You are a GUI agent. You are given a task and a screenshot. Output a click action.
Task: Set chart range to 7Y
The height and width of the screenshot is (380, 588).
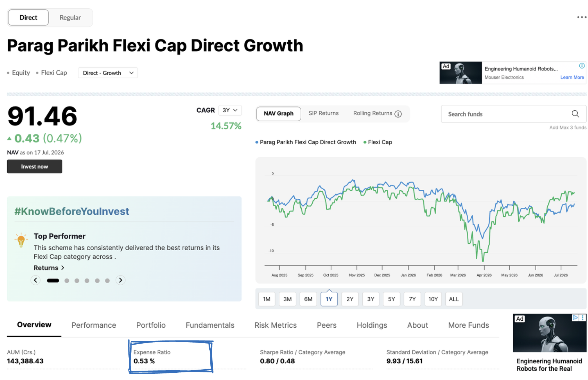tap(412, 299)
